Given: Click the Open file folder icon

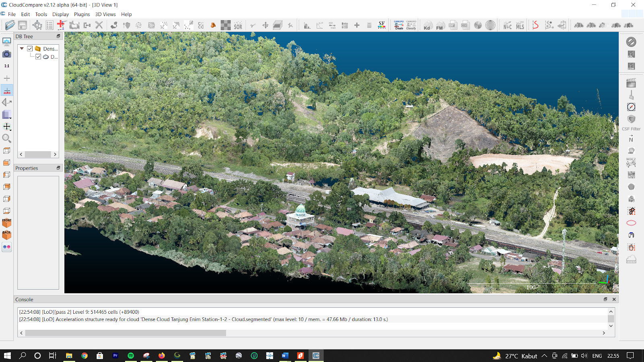Looking at the screenshot, I should 10,25.
